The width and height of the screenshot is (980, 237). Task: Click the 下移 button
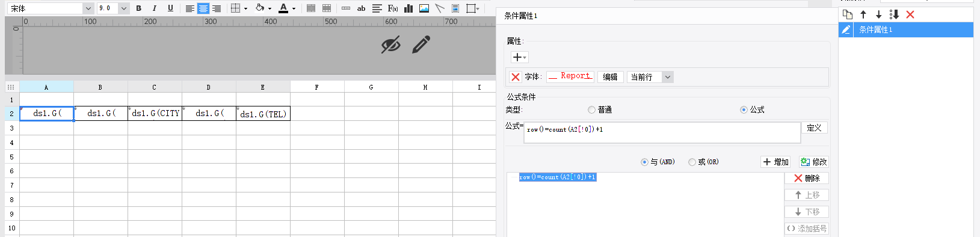click(807, 212)
